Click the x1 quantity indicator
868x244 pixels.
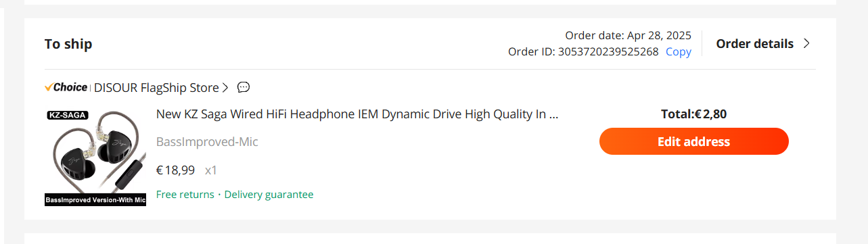[x=211, y=170]
